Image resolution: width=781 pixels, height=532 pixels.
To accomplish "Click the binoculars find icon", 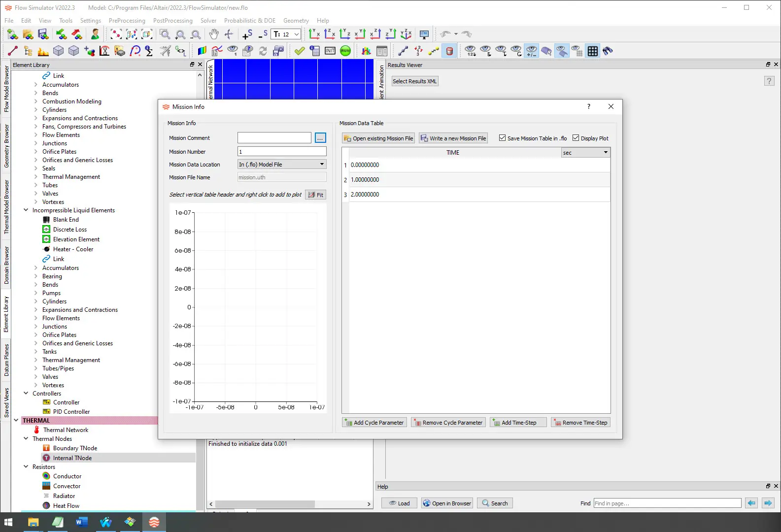I will click(608, 51).
